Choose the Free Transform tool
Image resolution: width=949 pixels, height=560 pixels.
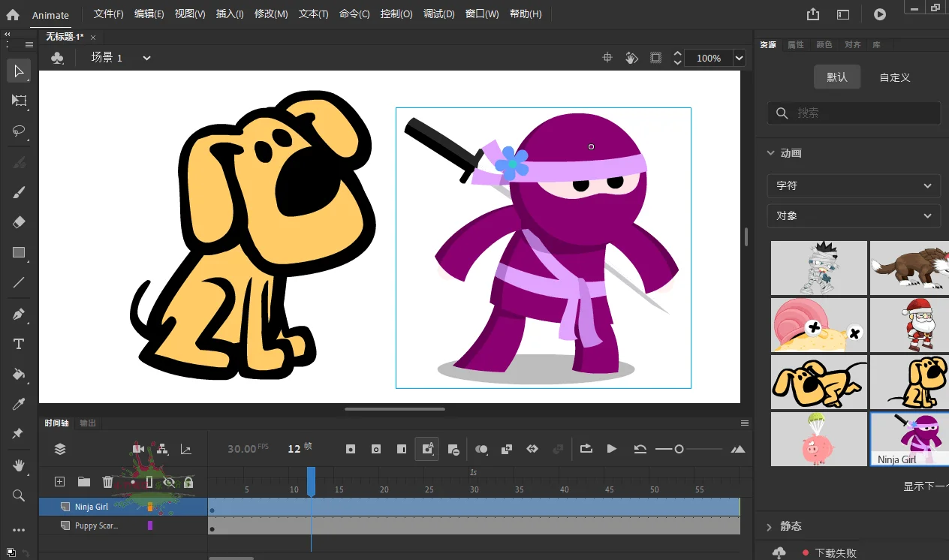(x=19, y=101)
